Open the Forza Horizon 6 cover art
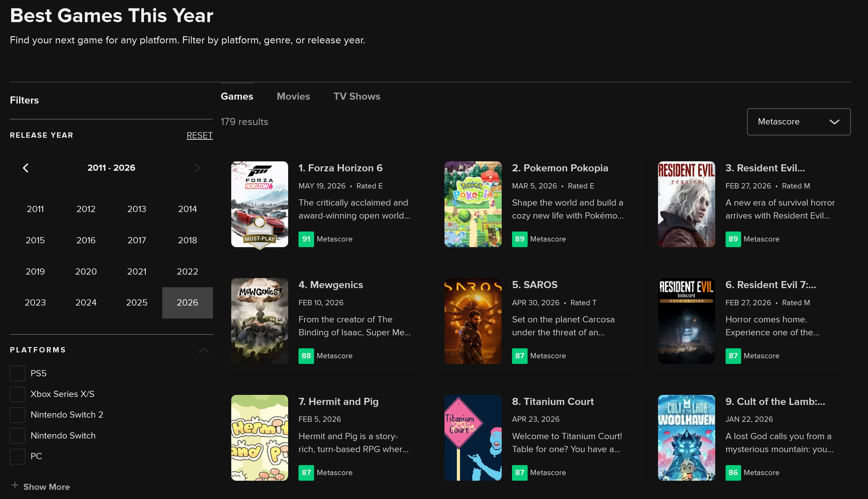Image resolution: width=868 pixels, height=499 pixels. [x=260, y=204]
